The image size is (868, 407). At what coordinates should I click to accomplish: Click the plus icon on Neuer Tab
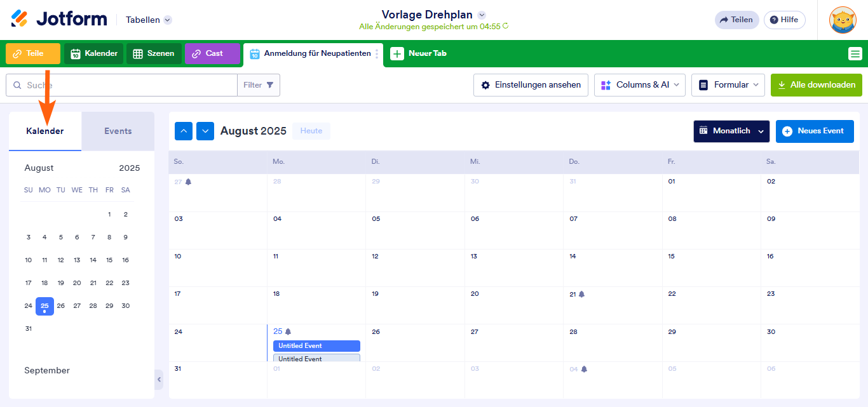coord(397,54)
